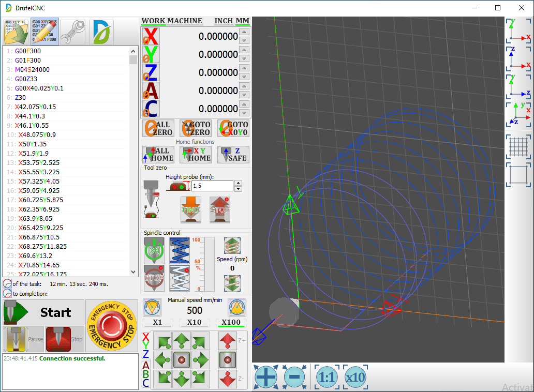Toggle work area border display
534x392 pixels.
pos(518,175)
